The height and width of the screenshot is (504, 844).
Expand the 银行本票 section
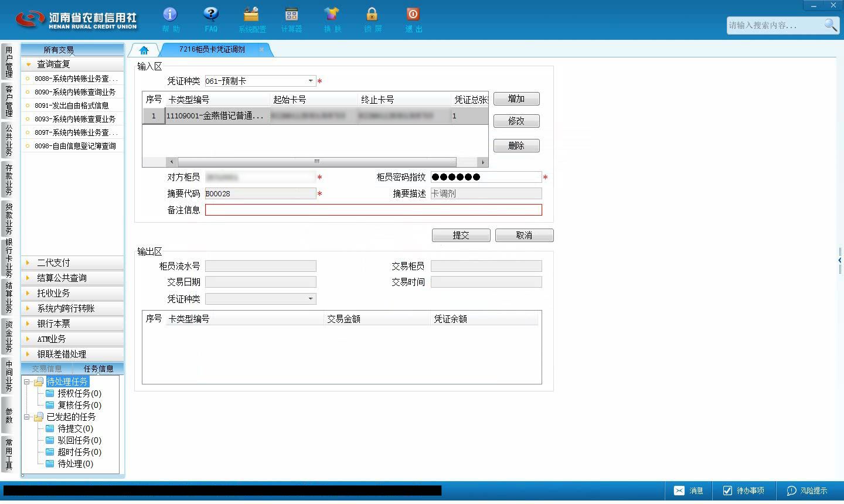pos(73,323)
